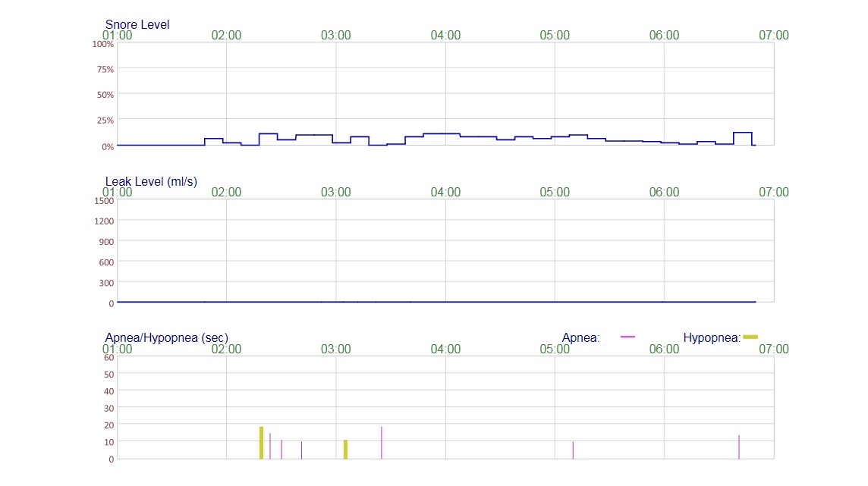Screen dimensions: 868x486
Task: Click 01:00 on the Snore Level time axis
Action: (x=118, y=36)
